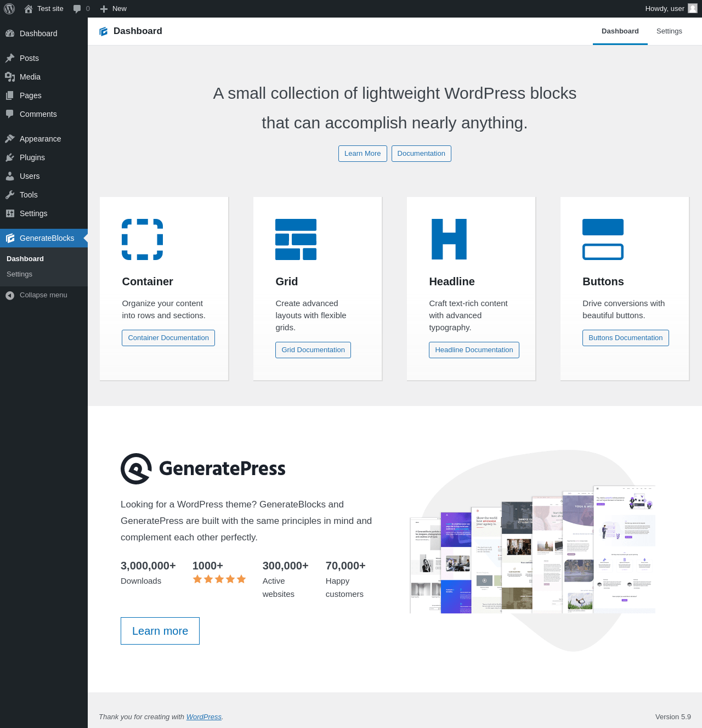Viewport: 702px width, 728px height.
Task: Click the Container card heading
Action: click(x=148, y=281)
